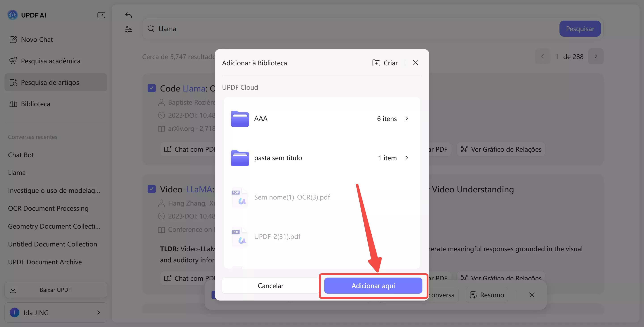Image resolution: width=644 pixels, height=327 pixels.
Task: Go to next results page
Action: tap(596, 57)
